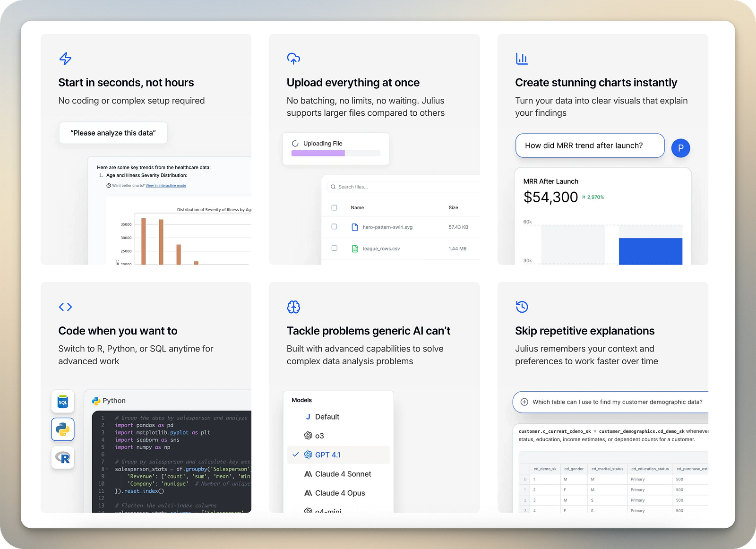Click the "Tackle problems generic AI can't" heading
Viewport: 756px width, 549px height.
(369, 331)
